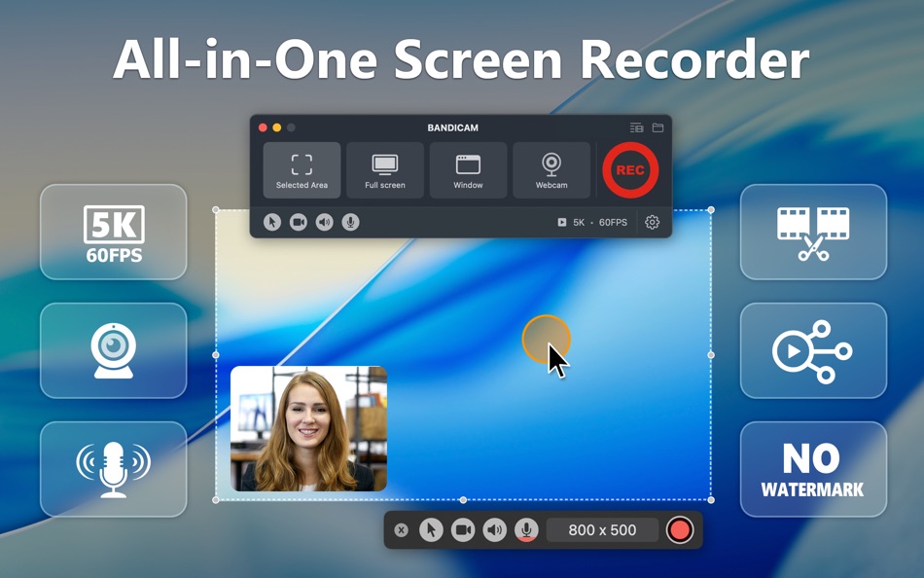The height and width of the screenshot is (578, 924).
Task: Select the Selected Area recording mode
Action: point(302,169)
